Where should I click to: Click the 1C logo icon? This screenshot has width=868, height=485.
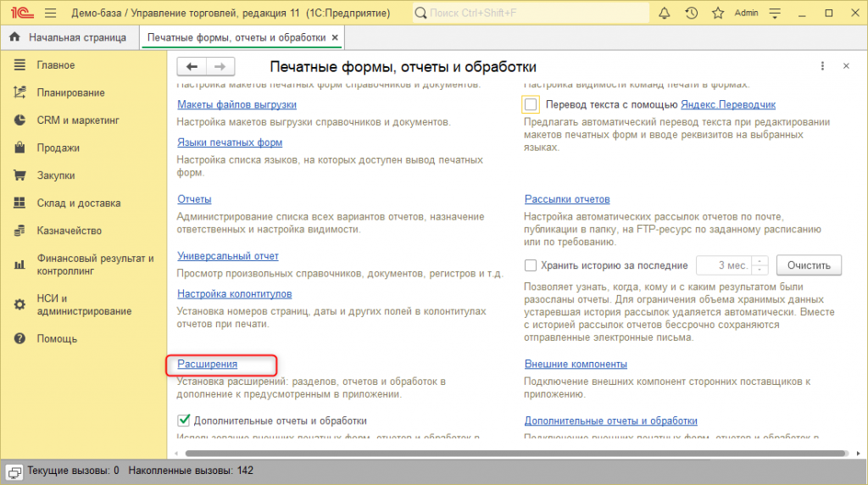[x=21, y=13]
